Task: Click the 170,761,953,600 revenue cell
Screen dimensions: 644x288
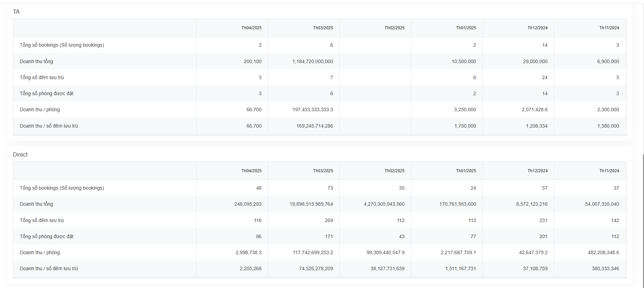Action: tap(457, 204)
